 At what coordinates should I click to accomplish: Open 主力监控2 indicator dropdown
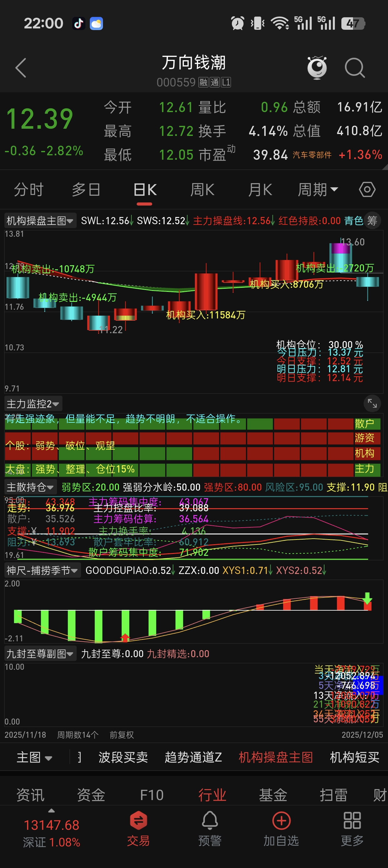(x=33, y=404)
